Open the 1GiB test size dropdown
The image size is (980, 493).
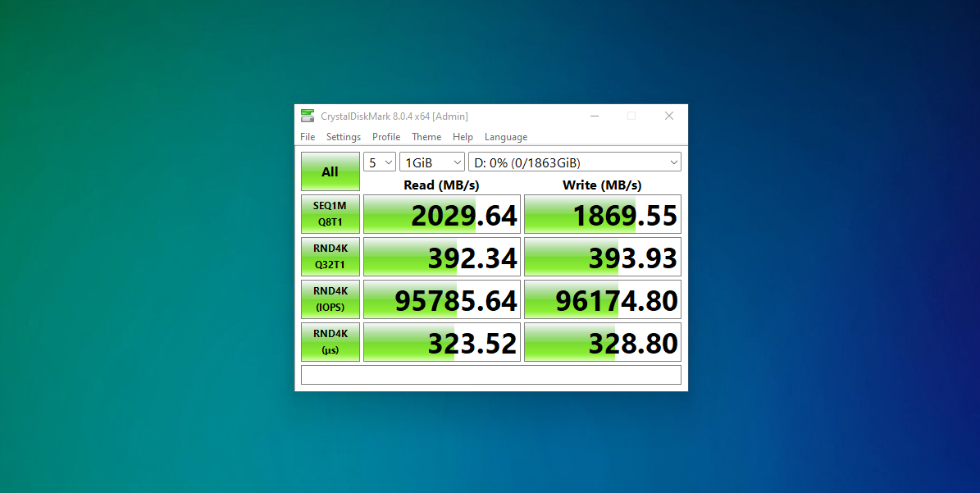click(432, 162)
